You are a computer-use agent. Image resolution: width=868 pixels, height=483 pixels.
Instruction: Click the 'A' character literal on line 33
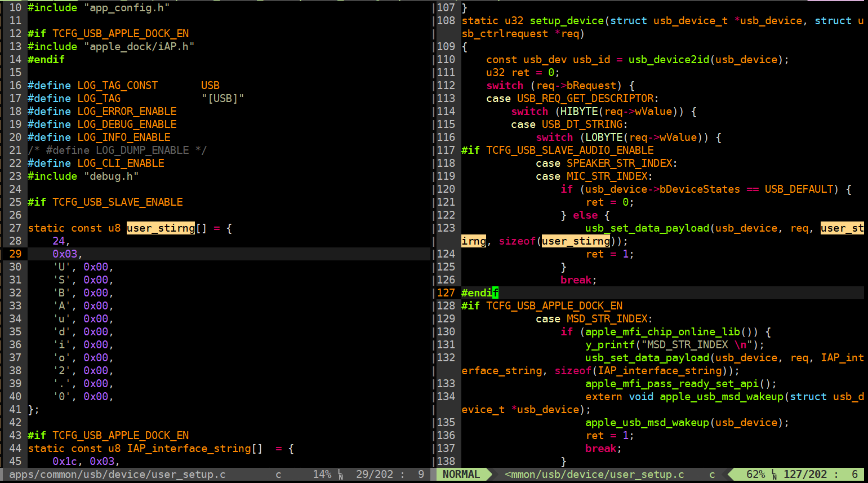(x=61, y=306)
